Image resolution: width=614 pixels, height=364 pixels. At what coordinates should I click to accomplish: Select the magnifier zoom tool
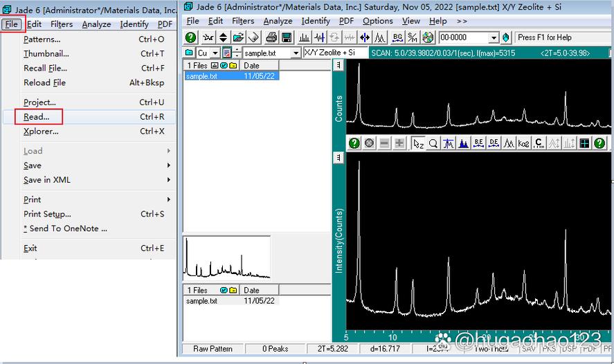click(x=433, y=144)
